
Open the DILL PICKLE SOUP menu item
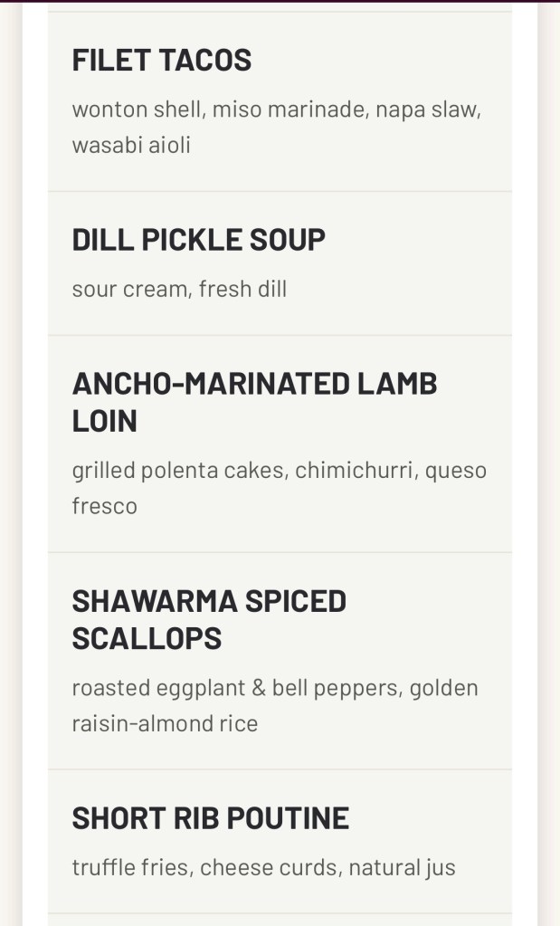point(198,240)
